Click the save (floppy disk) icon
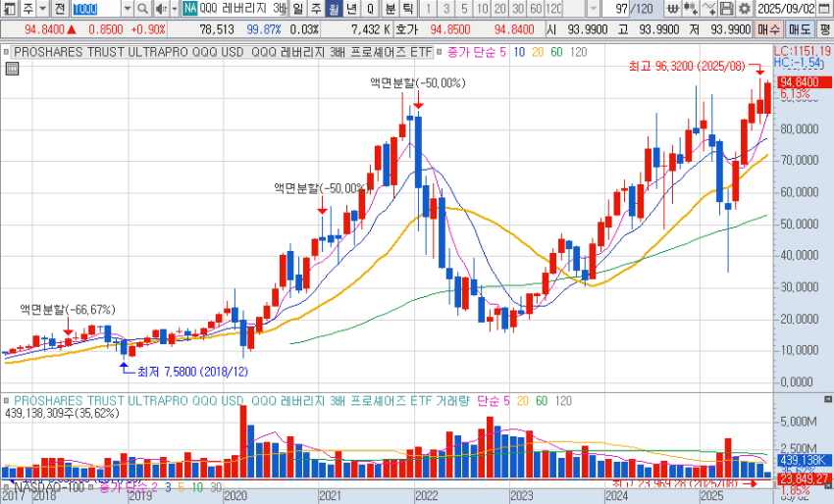The image size is (834, 504). pos(727,9)
